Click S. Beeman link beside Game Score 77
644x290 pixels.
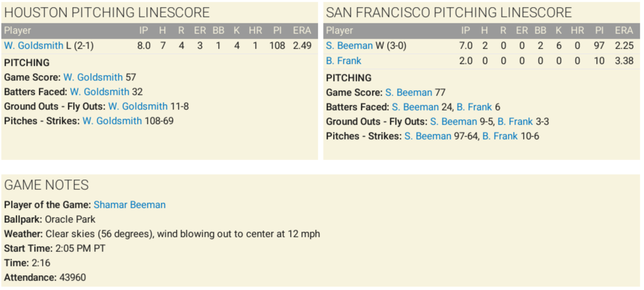[408, 92]
